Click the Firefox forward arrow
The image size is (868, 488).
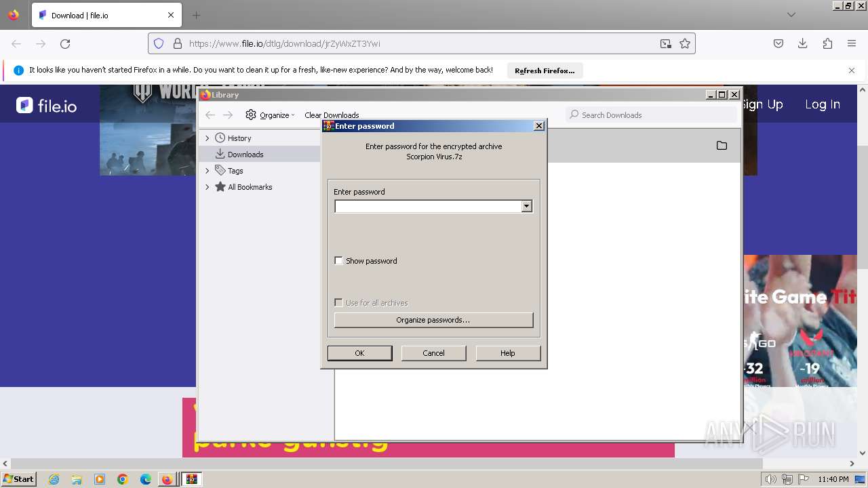(x=41, y=43)
